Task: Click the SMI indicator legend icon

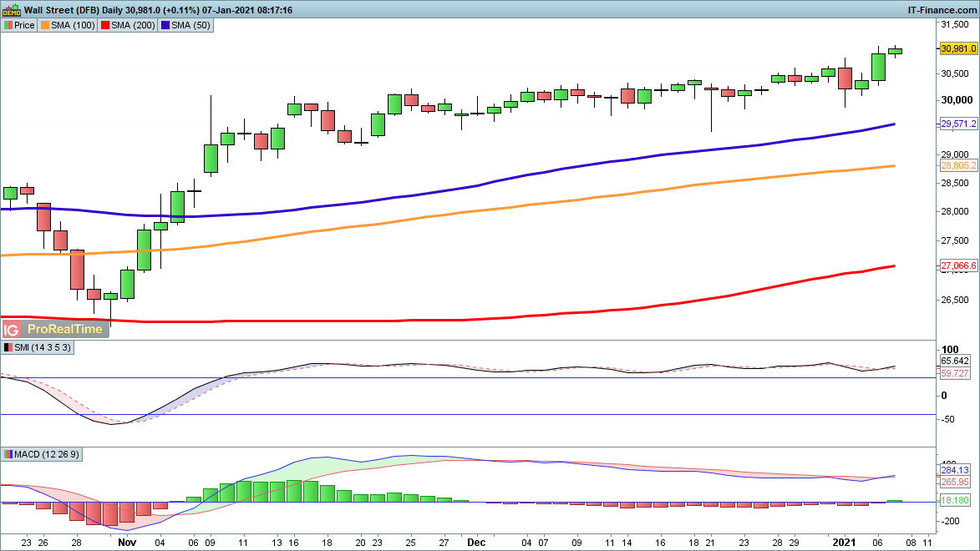Action: pyautogui.click(x=8, y=347)
